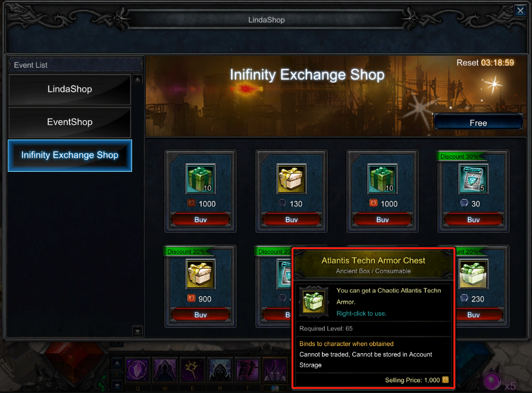Select the pale green chest priced 230

point(473,274)
